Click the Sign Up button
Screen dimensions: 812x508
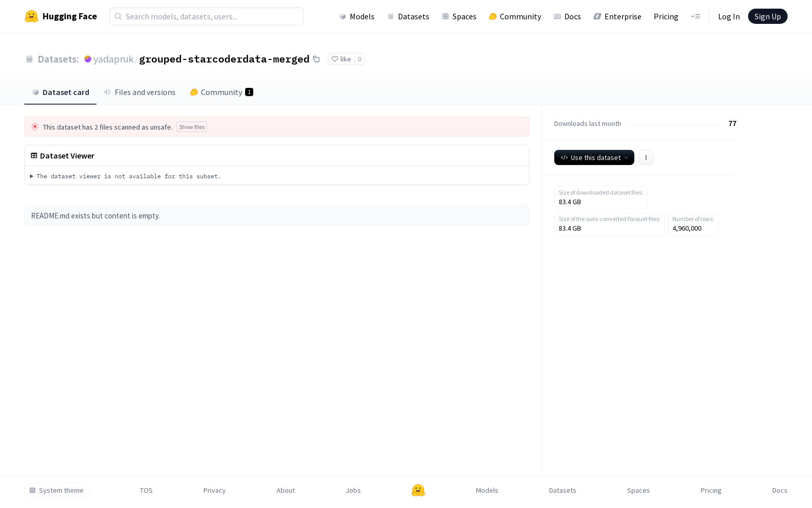point(767,16)
